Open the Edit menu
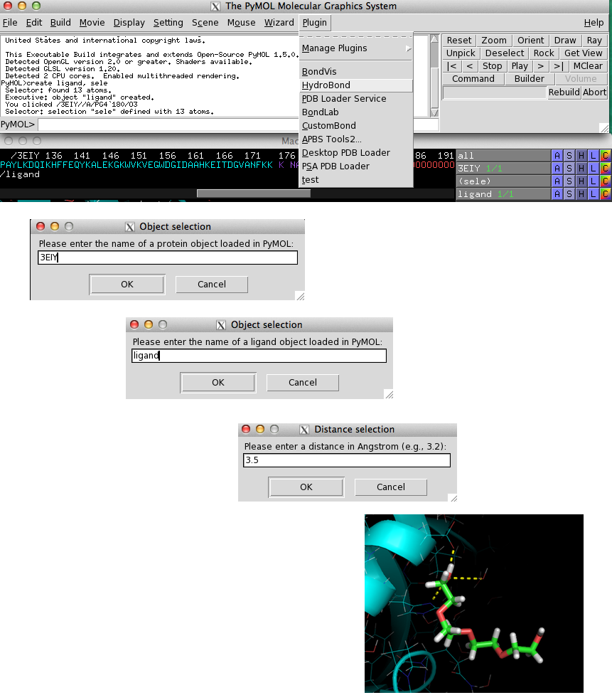This screenshot has width=612, height=700. point(34,22)
